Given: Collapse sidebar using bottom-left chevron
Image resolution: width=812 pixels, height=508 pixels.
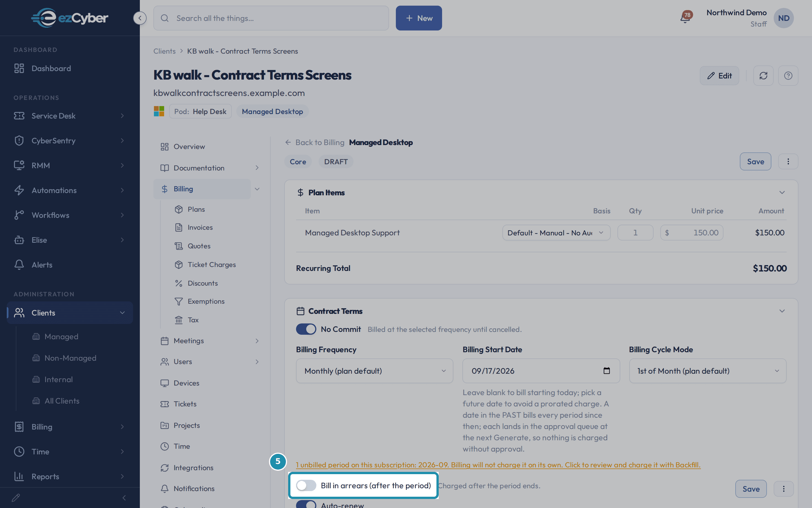Looking at the screenshot, I should click(124, 498).
